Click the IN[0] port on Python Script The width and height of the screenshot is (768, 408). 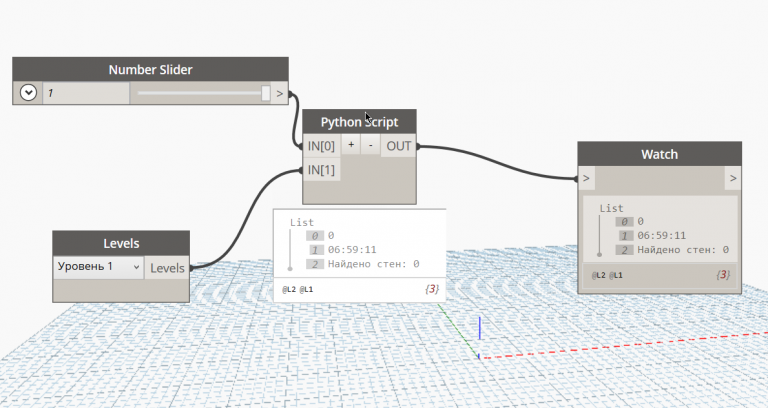coord(321,146)
